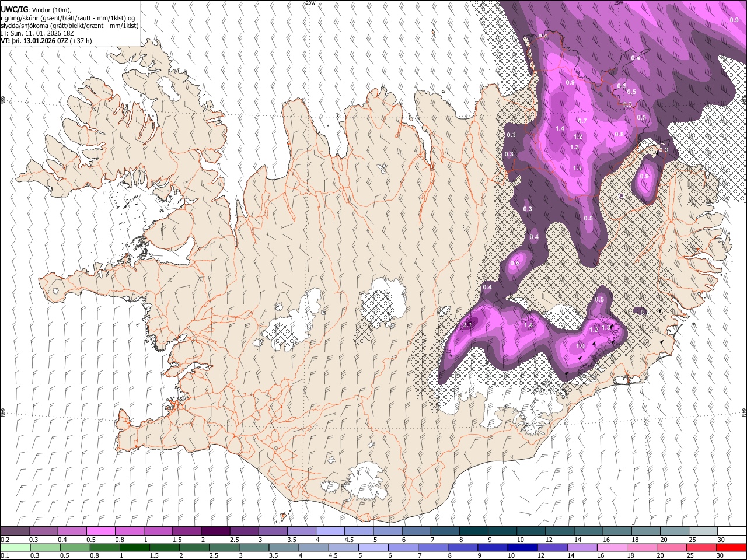
Task: Click the '2.5' label in the bottom legend row
Action: [x=214, y=555]
